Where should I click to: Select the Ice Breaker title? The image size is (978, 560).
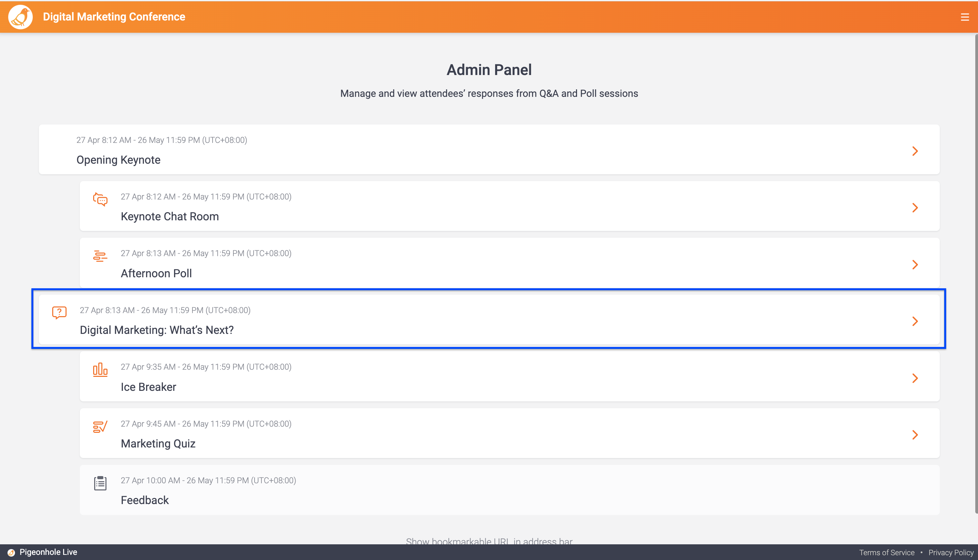[x=148, y=386]
